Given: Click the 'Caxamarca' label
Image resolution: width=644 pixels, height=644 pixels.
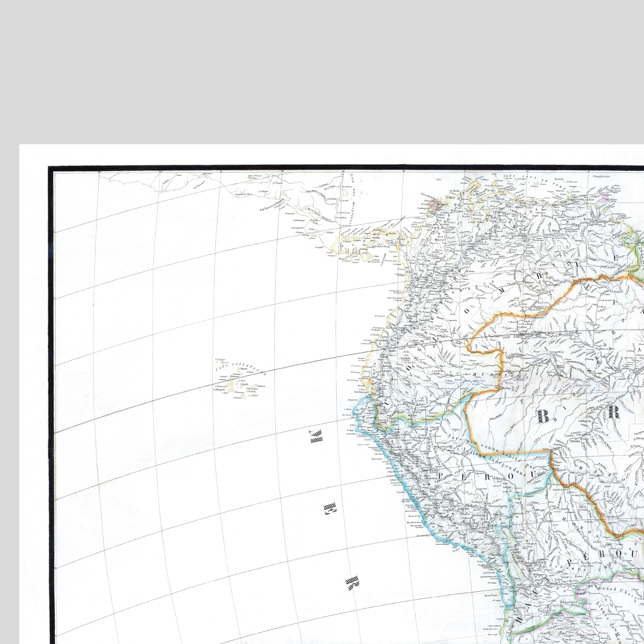Looking at the screenshot, I should click(x=394, y=438).
